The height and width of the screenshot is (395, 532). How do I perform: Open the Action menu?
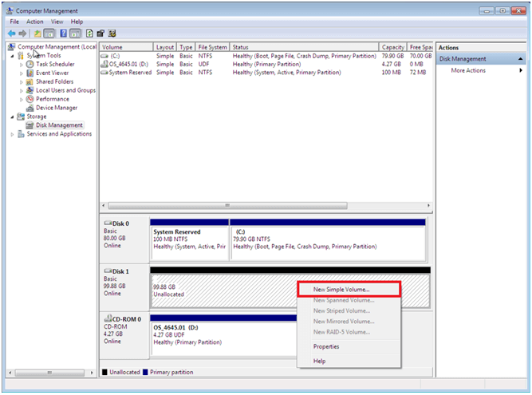pos(35,22)
